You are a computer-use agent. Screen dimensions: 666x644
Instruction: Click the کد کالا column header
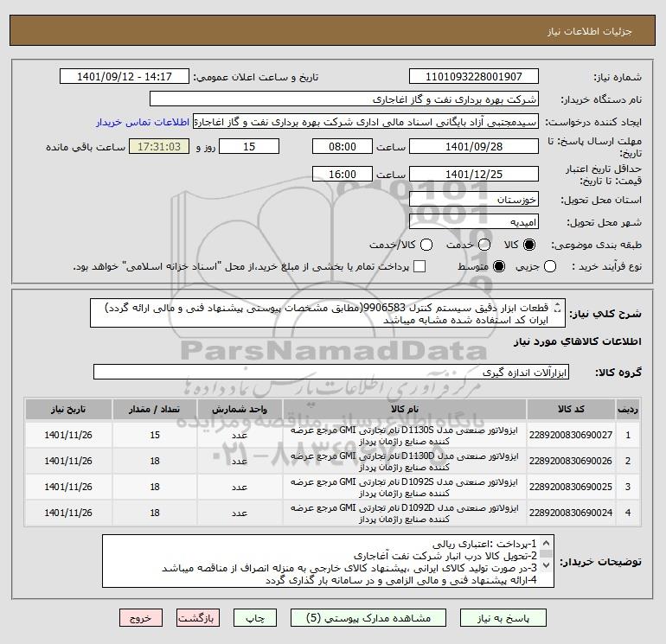click(571, 409)
